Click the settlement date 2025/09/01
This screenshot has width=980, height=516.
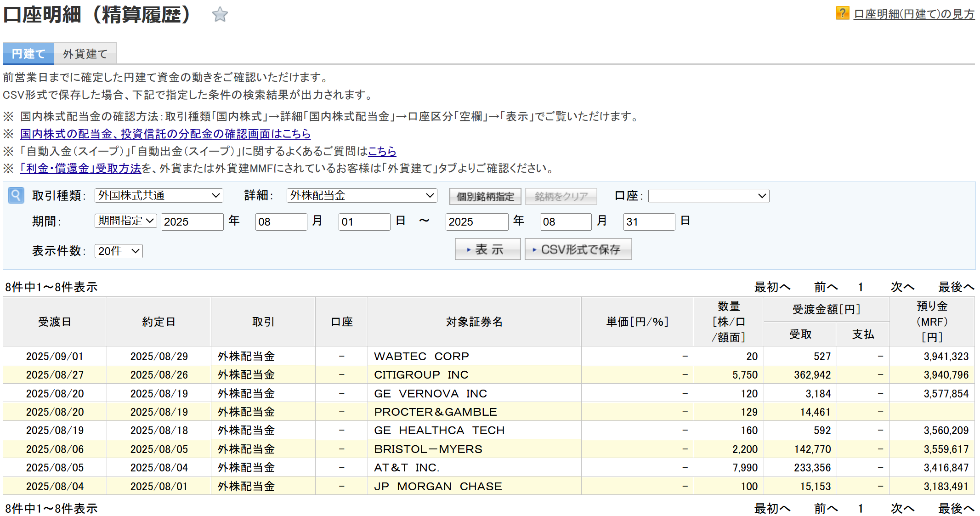tap(55, 356)
